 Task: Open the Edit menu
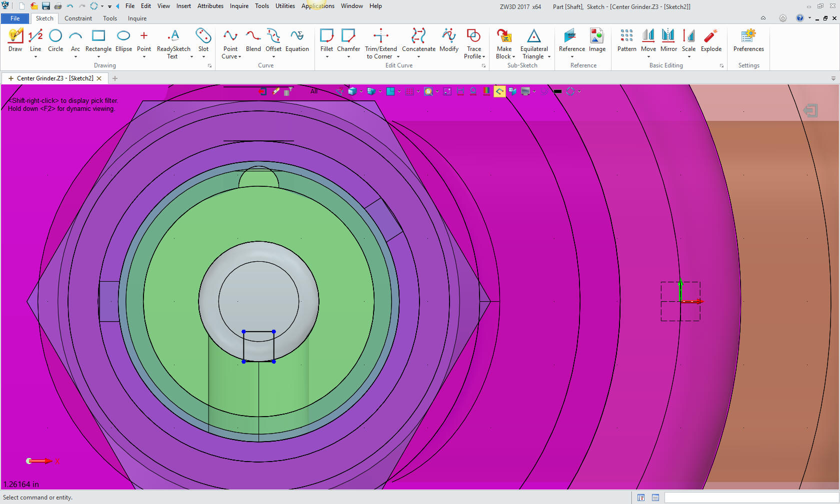[x=145, y=6]
